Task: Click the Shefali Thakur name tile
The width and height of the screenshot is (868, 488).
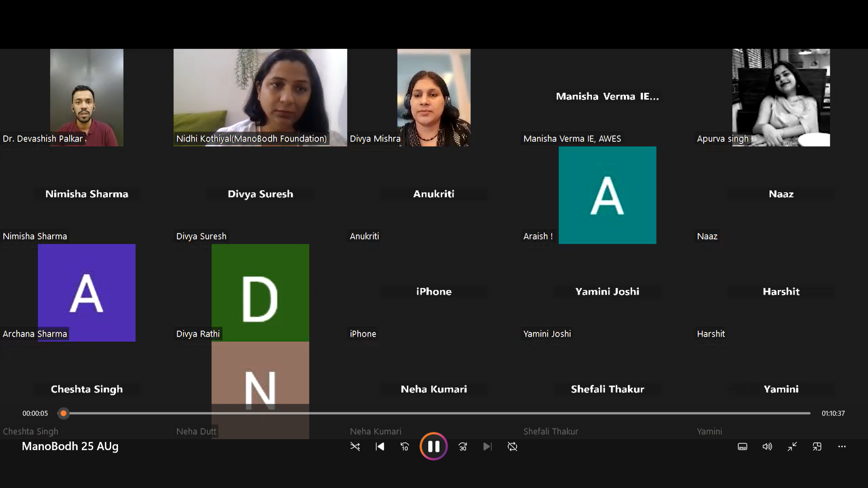Action: click(608, 389)
